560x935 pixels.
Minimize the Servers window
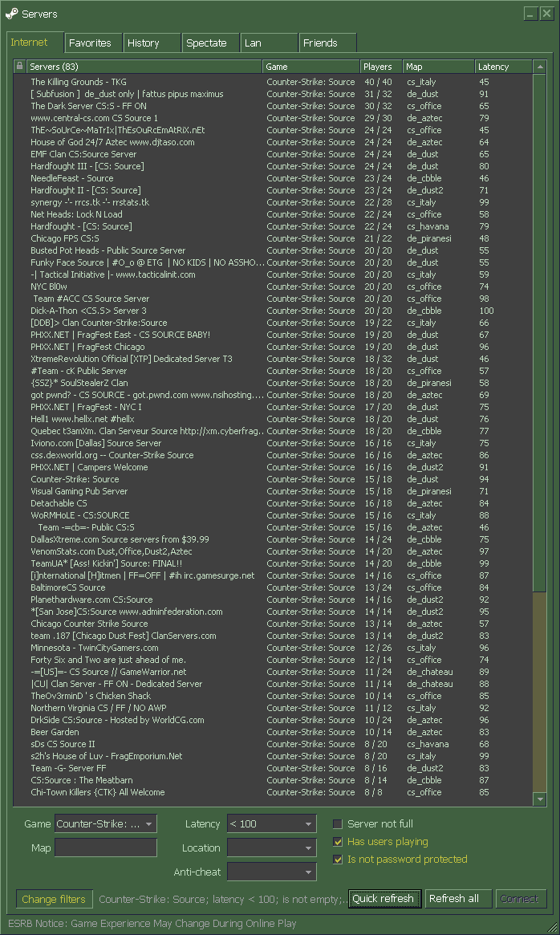coord(531,14)
